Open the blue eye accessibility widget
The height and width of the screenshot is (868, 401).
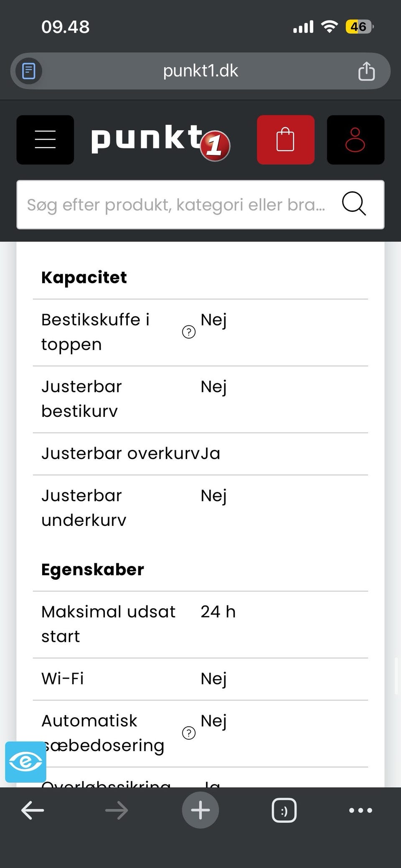pyautogui.click(x=25, y=761)
